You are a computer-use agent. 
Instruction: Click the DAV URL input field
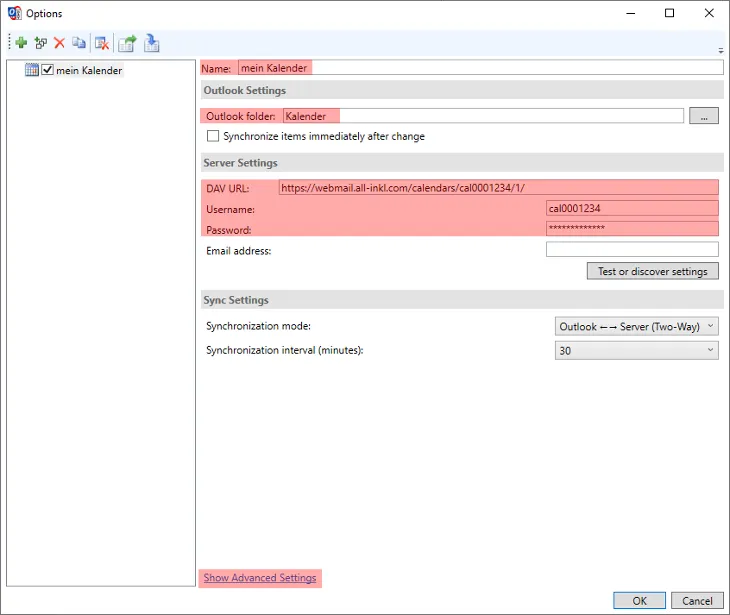point(499,188)
